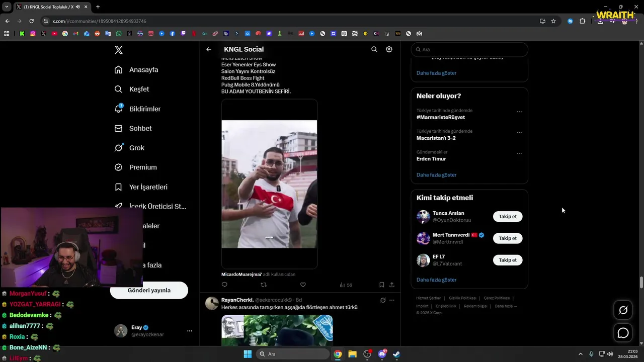Open new tab with plus button
Viewport: 644px width, 362px height.
click(x=98, y=7)
